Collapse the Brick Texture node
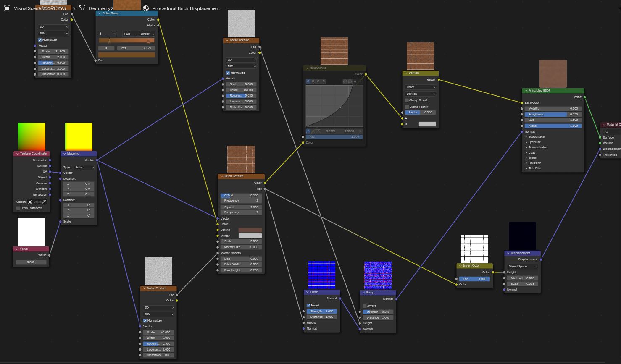 [x=221, y=176]
